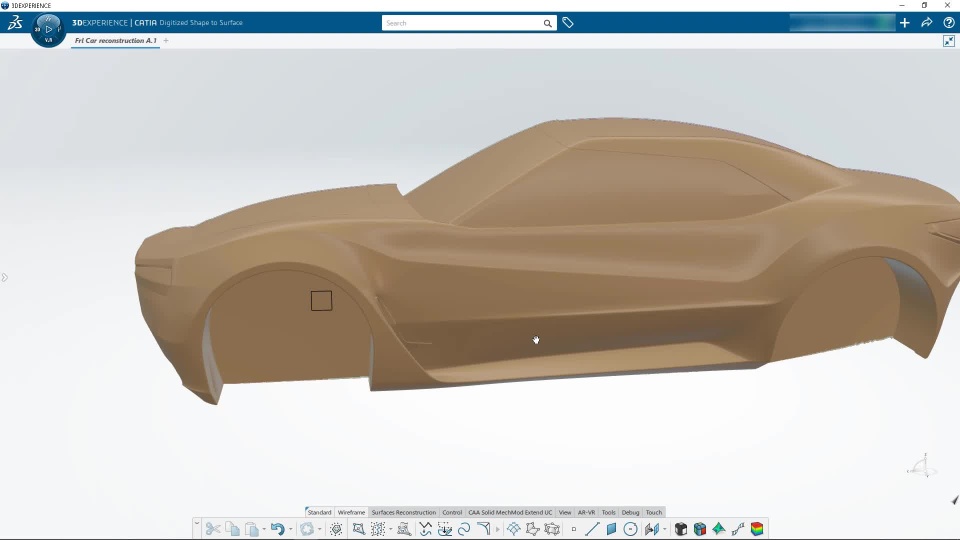Expand the action bar collapse chevron
The image size is (960, 540).
tap(197, 524)
